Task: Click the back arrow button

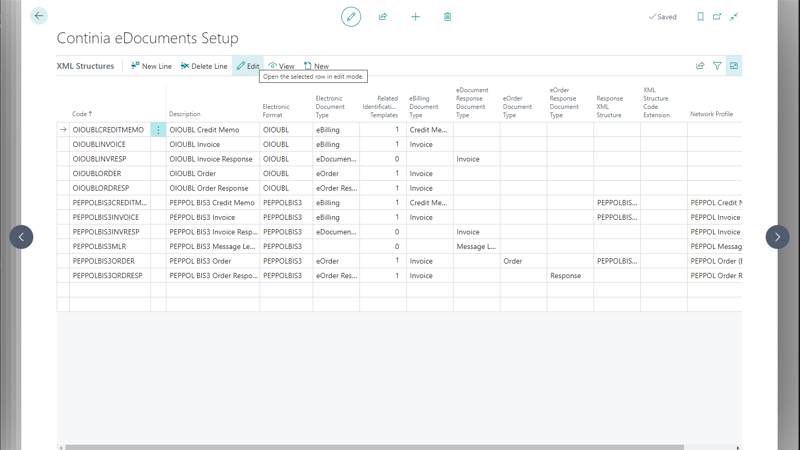Action: 39,16
